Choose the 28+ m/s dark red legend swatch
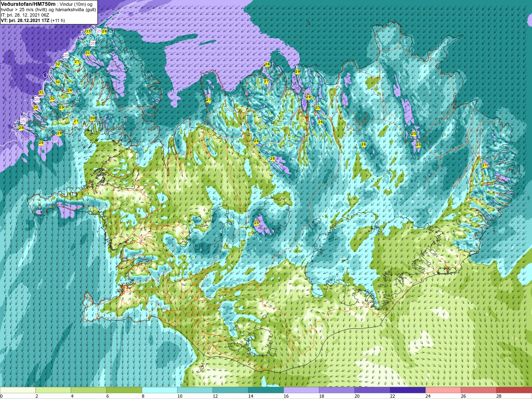Viewport: 532px width, 399px height. 514,390
